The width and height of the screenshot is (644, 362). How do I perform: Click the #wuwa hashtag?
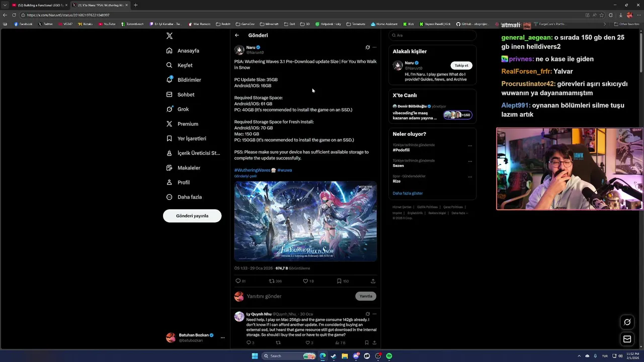284,170
